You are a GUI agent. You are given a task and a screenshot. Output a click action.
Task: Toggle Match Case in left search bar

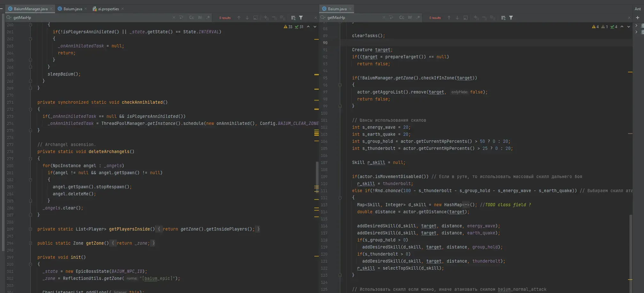click(x=192, y=18)
